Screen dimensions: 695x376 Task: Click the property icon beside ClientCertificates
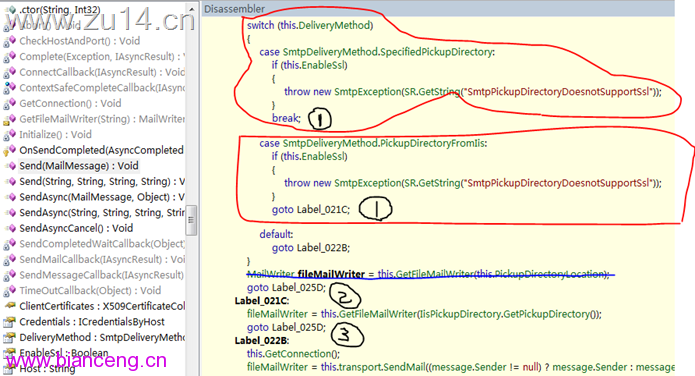pyautogui.click(x=9, y=306)
